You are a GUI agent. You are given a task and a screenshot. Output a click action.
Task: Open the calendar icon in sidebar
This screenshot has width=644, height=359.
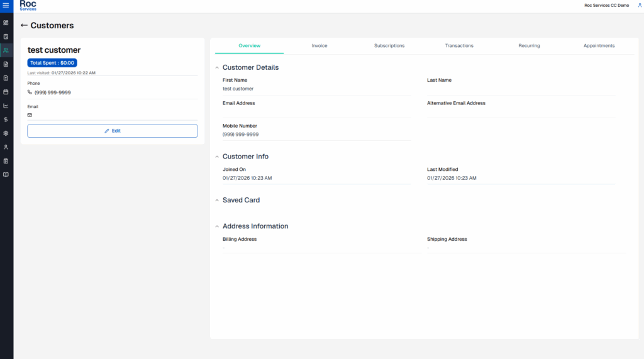(x=6, y=92)
